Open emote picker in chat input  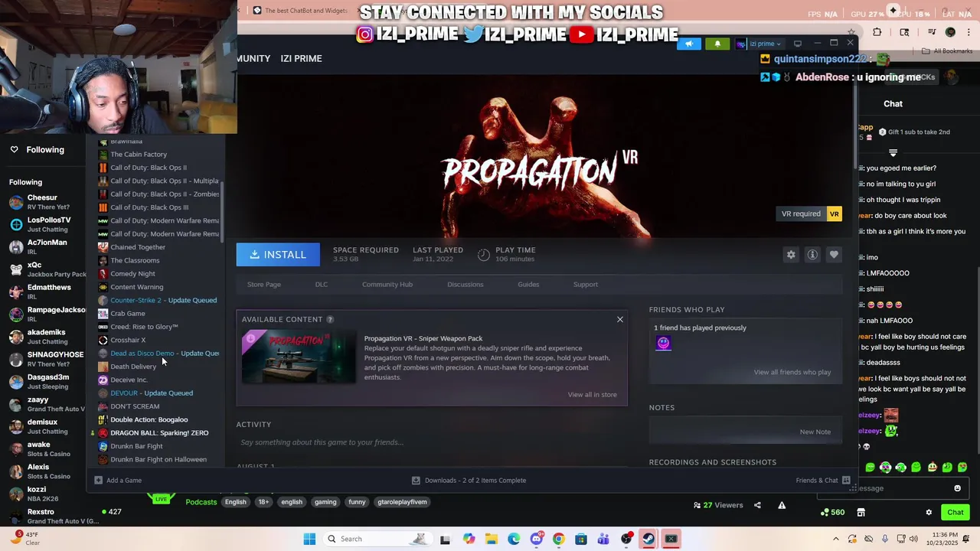(x=957, y=488)
